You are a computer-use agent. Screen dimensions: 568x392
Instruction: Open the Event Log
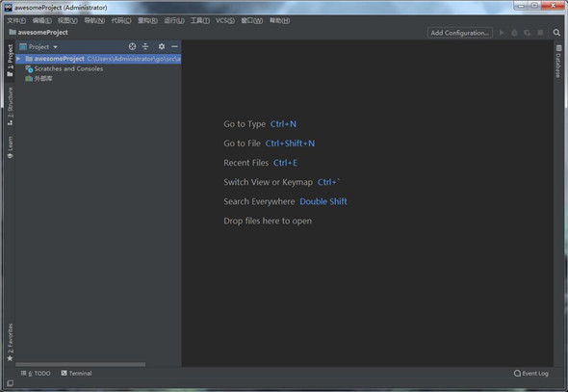531,373
